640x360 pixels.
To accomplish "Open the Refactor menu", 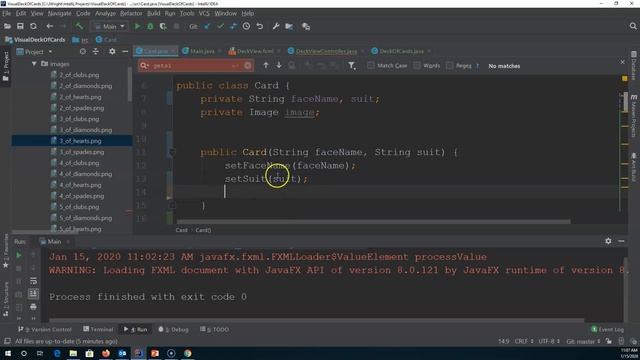I will click(131, 13).
